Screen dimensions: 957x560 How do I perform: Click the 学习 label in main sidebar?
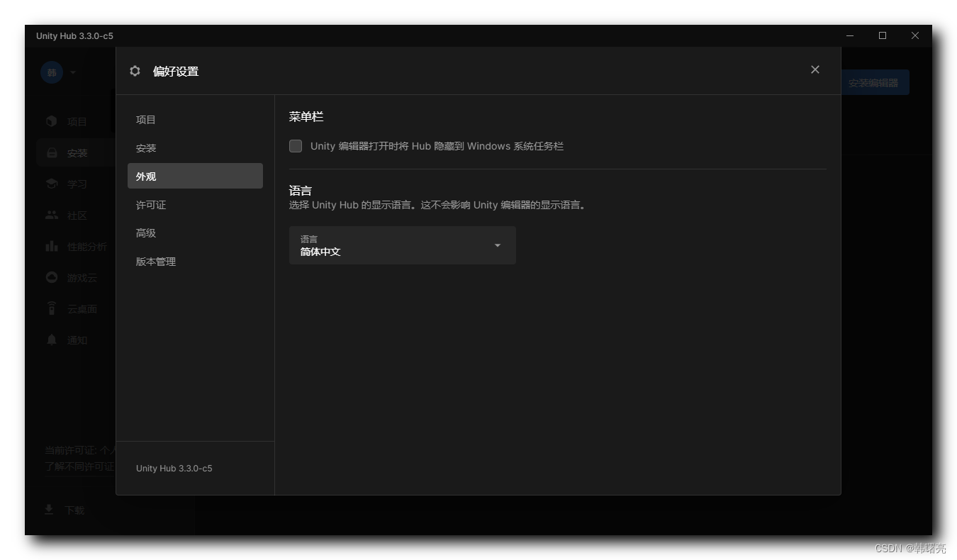[77, 184]
